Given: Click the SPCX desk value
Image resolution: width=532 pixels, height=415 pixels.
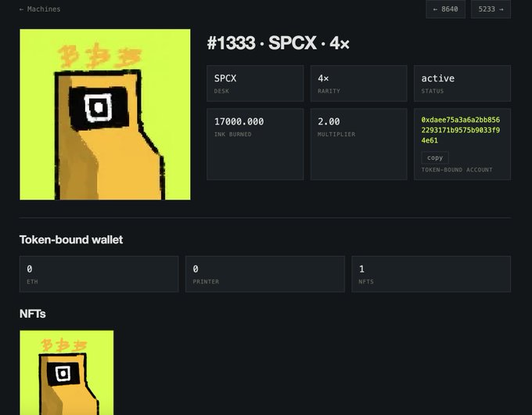Looking at the screenshot, I should click(x=225, y=78).
